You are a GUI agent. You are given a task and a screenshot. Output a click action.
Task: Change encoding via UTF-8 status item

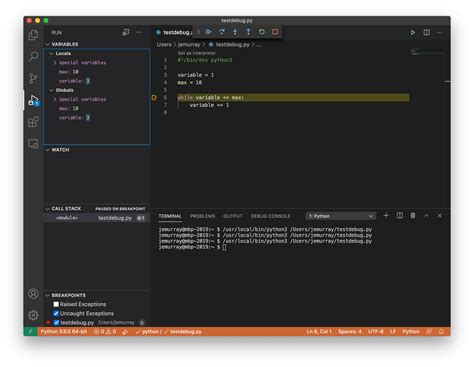pyautogui.click(x=376, y=331)
